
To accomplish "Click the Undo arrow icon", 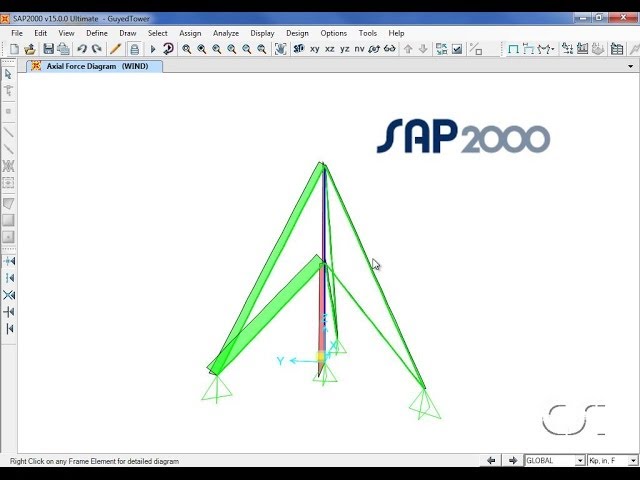I will tap(82, 49).
